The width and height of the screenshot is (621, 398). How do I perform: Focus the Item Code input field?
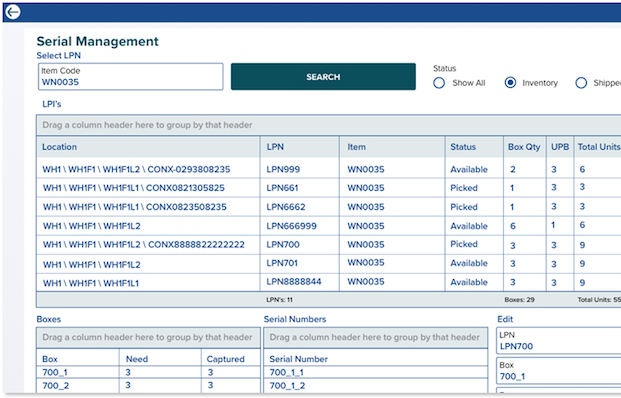point(131,76)
